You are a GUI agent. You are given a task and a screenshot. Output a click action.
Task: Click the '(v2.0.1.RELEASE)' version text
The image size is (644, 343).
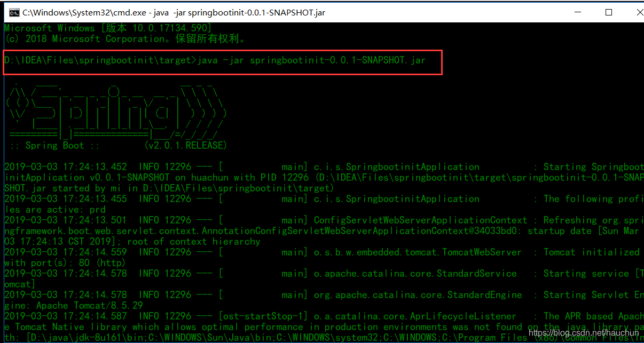(x=185, y=145)
